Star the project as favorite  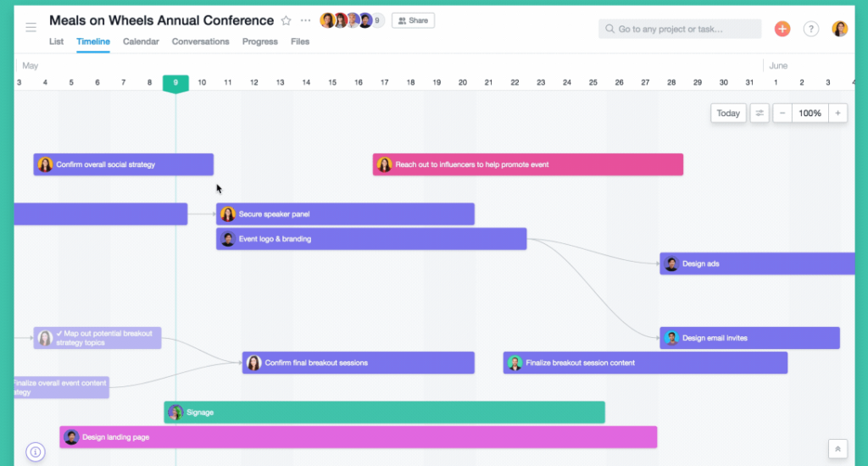pos(287,20)
